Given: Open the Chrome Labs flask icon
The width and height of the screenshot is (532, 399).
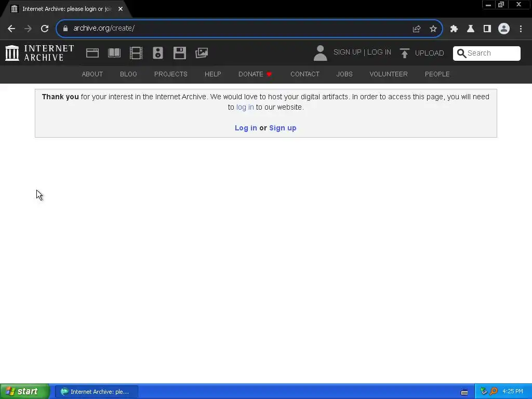Looking at the screenshot, I should (x=471, y=29).
